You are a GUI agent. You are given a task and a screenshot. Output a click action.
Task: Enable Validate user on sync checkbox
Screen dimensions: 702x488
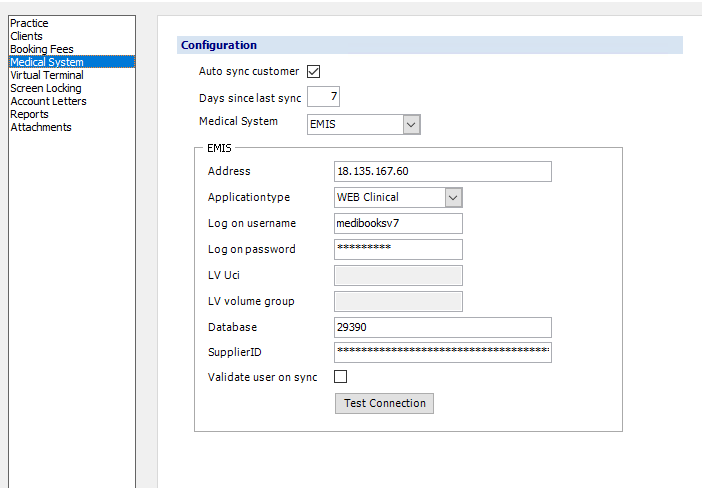click(340, 377)
